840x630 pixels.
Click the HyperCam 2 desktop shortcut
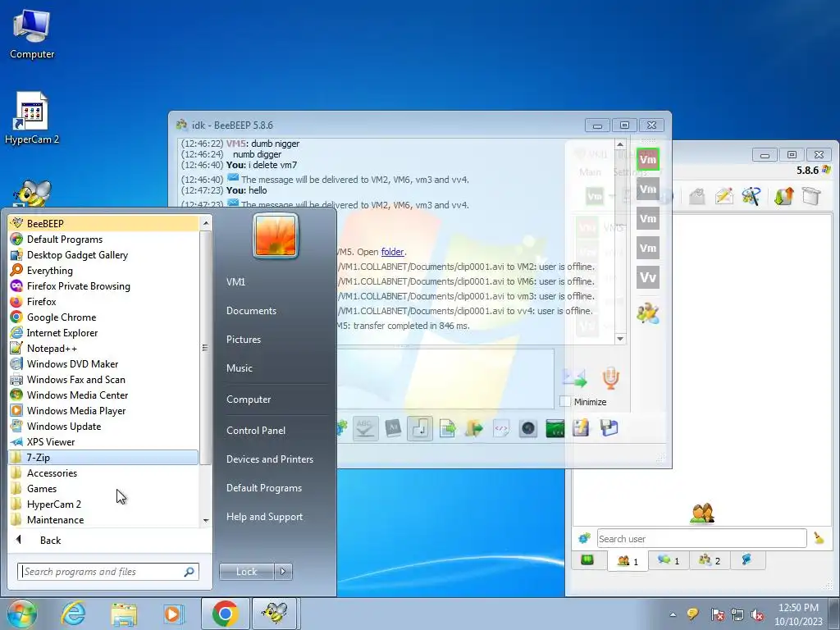click(32, 119)
